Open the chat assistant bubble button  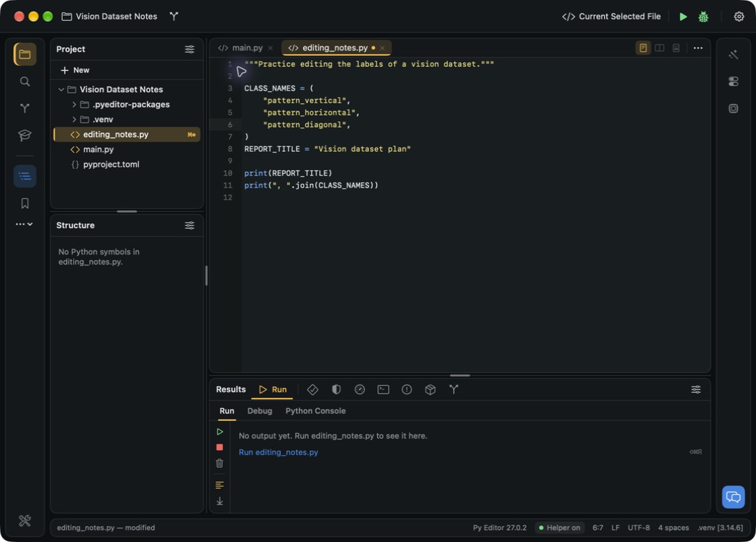733,496
